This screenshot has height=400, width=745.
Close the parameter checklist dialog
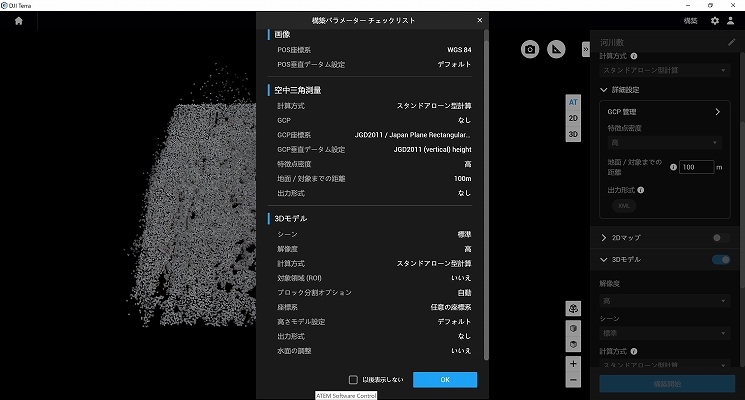click(479, 20)
